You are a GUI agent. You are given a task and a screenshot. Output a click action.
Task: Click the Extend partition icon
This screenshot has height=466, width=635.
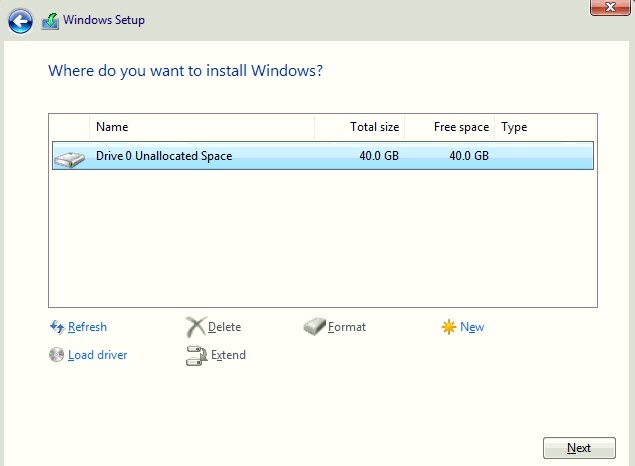(196, 355)
